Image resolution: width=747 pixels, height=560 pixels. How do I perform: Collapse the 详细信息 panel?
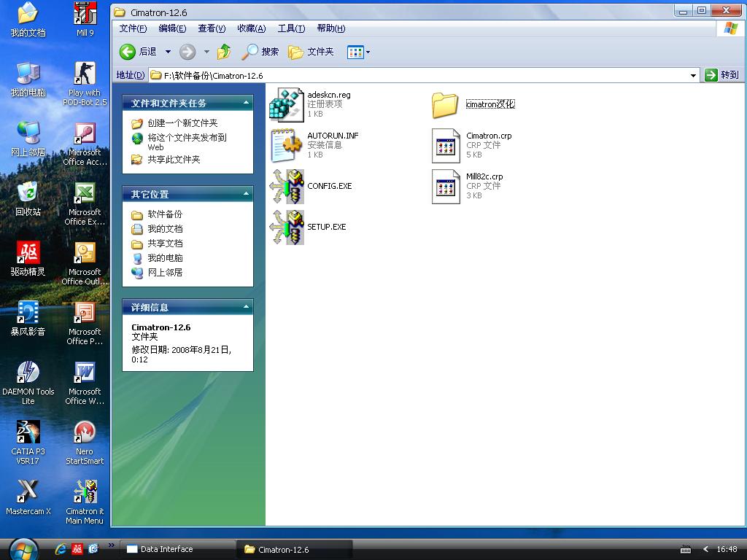pos(247,307)
